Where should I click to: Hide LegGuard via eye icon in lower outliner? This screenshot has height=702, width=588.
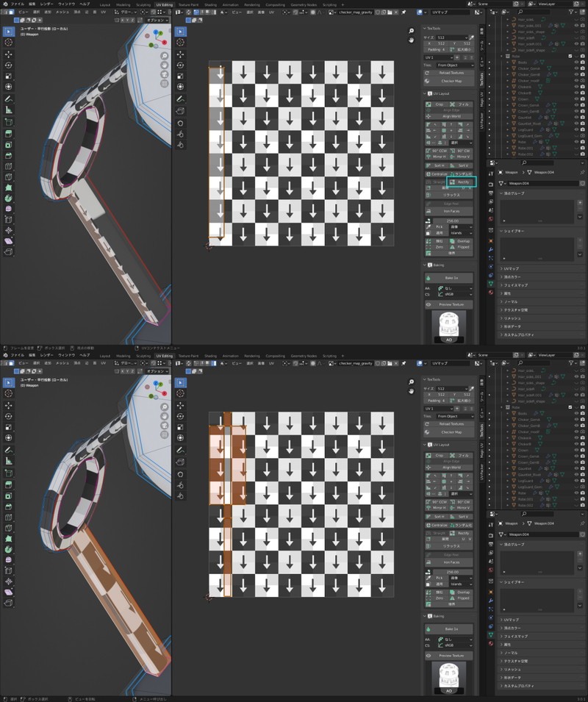point(576,481)
